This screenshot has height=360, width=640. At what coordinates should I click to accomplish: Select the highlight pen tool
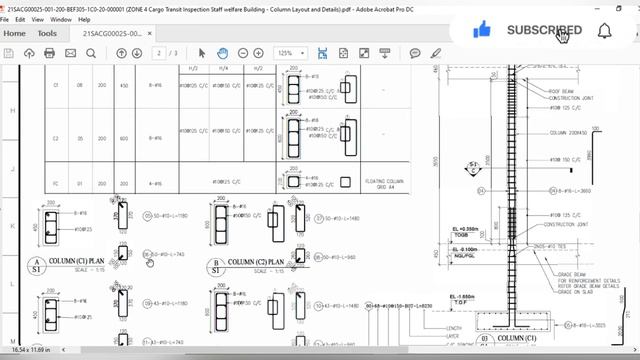pyautogui.click(x=436, y=53)
